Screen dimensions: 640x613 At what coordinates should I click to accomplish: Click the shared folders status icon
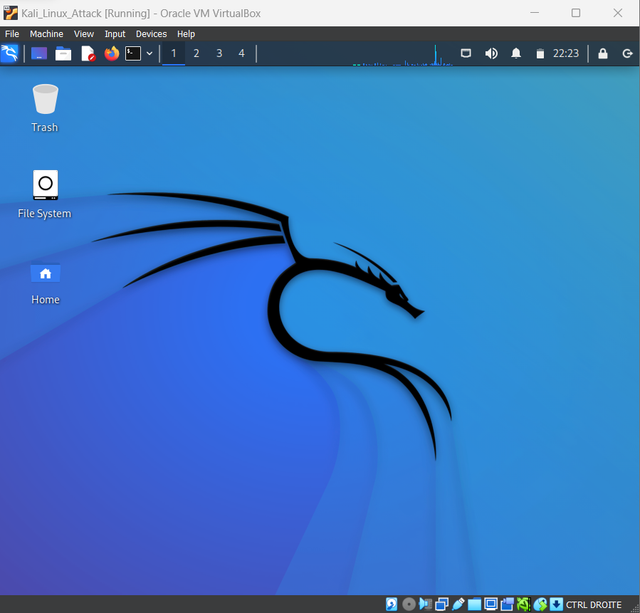point(474,604)
